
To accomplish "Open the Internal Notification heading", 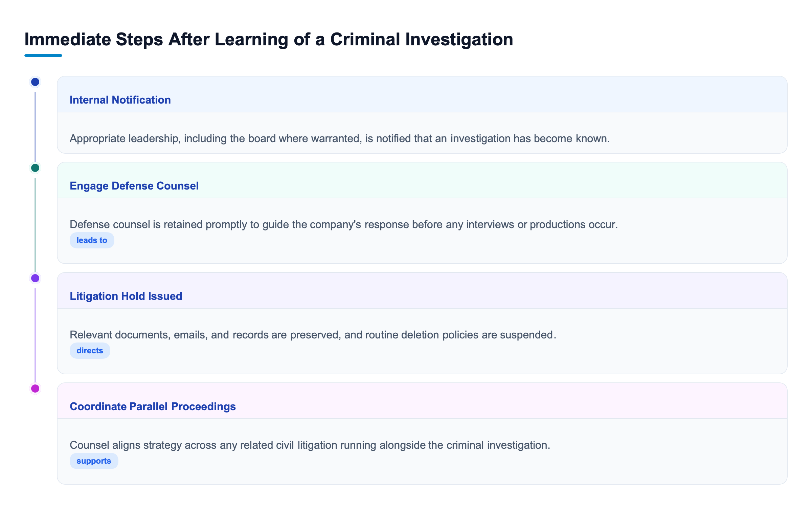I will pyautogui.click(x=120, y=100).
